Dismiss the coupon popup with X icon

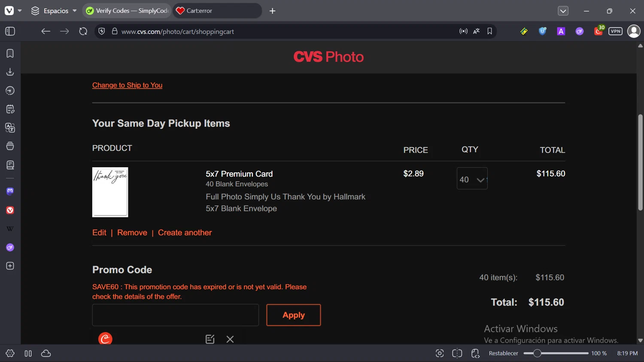[x=230, y=339]
